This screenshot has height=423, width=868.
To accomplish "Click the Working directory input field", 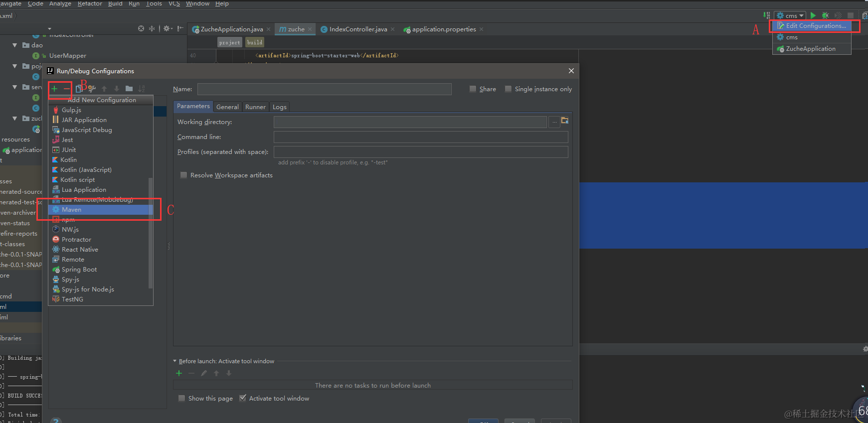I will coord(410,122).
